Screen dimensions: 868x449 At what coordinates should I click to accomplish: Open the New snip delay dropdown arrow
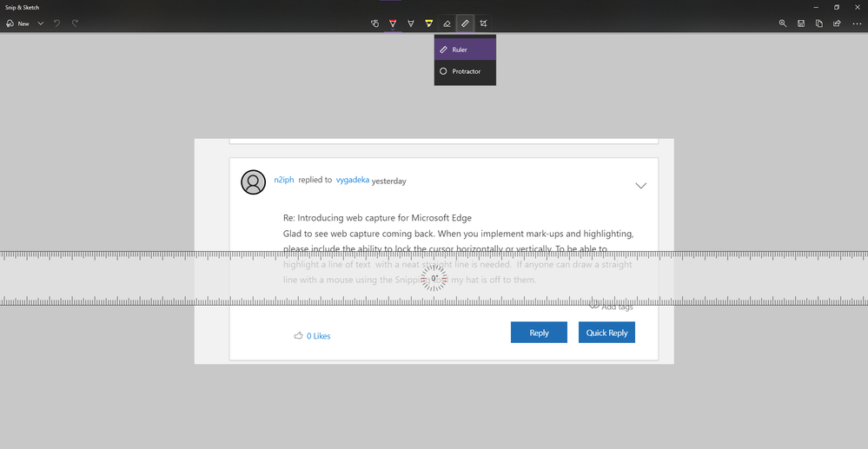click(x=41, y=23)
